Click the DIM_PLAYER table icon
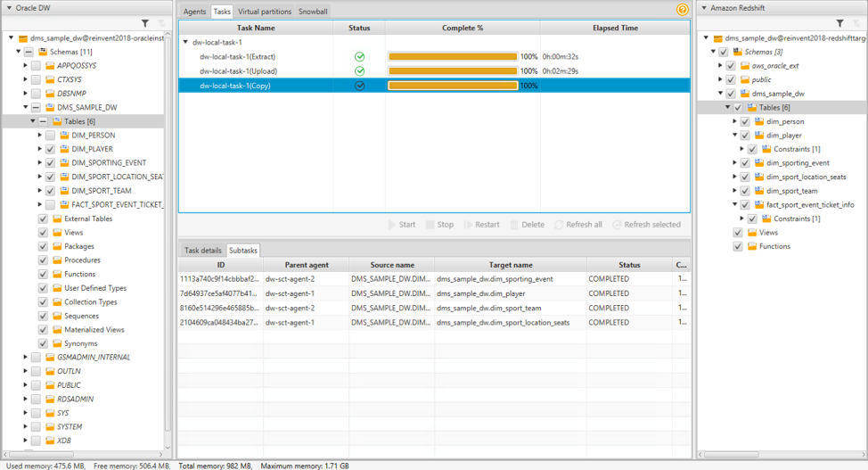Viewport: 868px width, 470px height. coord(64,149)
